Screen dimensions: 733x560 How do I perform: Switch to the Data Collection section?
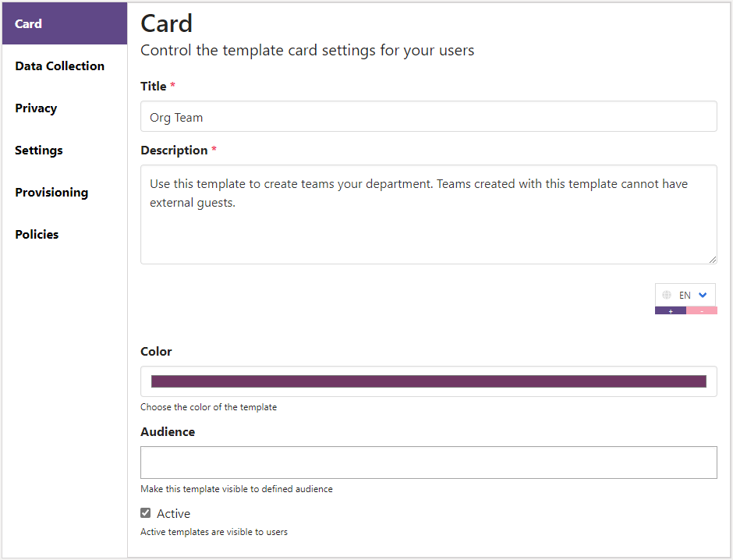click(59, 66)
